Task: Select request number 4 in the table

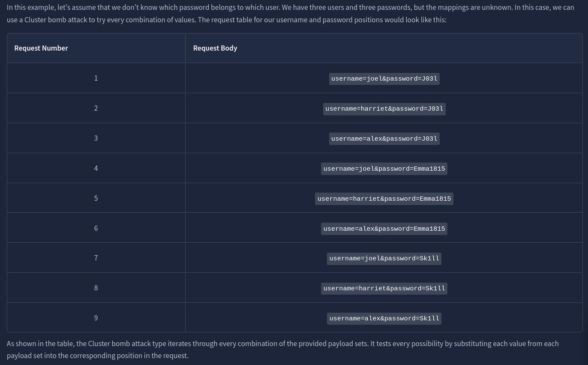Action: pos(96,168)
